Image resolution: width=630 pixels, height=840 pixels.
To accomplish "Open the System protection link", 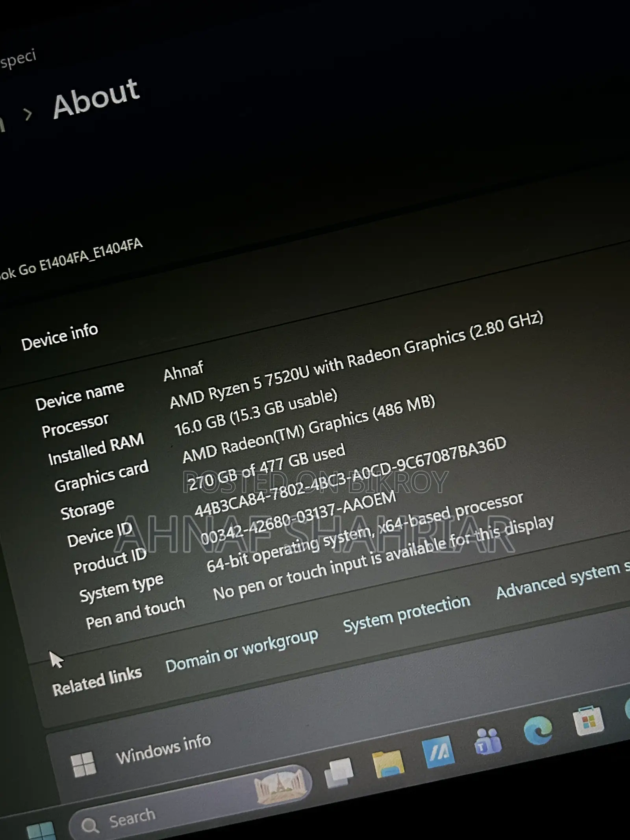I will (x=407, y=614).
